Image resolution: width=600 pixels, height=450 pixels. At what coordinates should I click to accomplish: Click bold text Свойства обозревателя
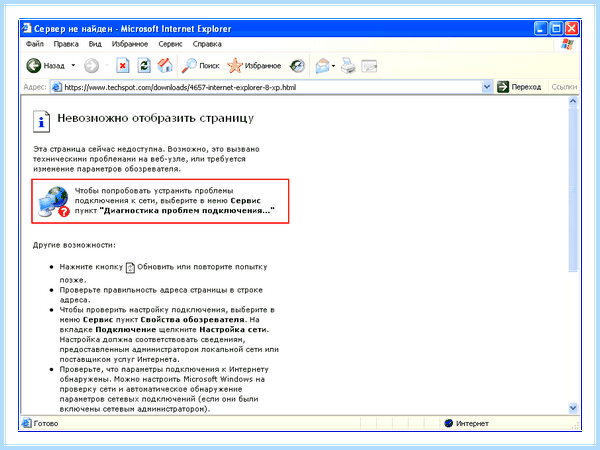192,320
